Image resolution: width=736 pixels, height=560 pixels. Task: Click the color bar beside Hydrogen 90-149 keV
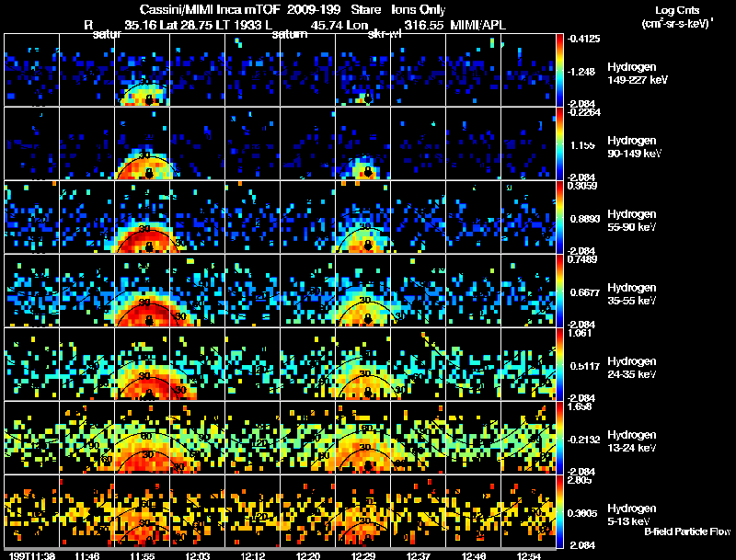[559, 144]
